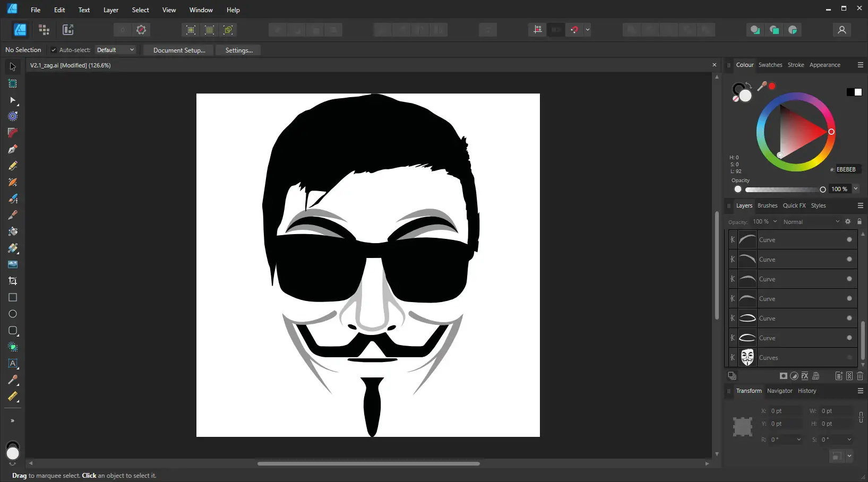Viewport: 868px width, 482px height.
Task: Open the Normal blend mode dropdown
Action: point(811,222)
